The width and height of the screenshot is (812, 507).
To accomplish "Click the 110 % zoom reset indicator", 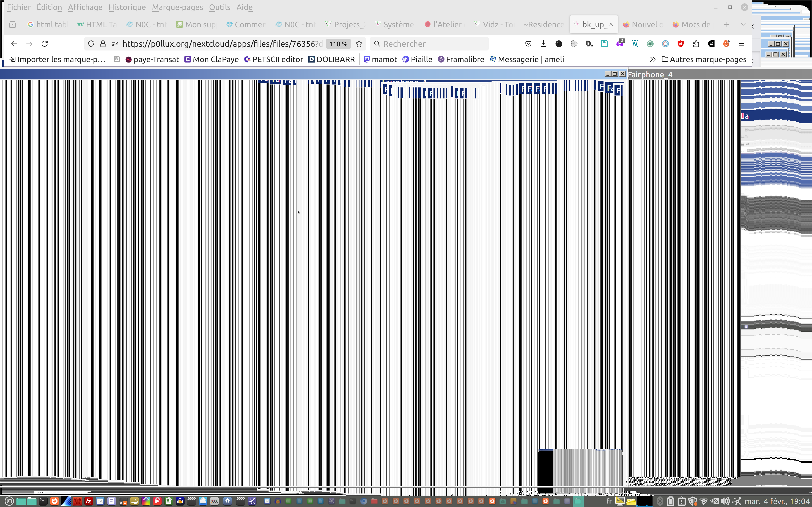I will [338, 44].
